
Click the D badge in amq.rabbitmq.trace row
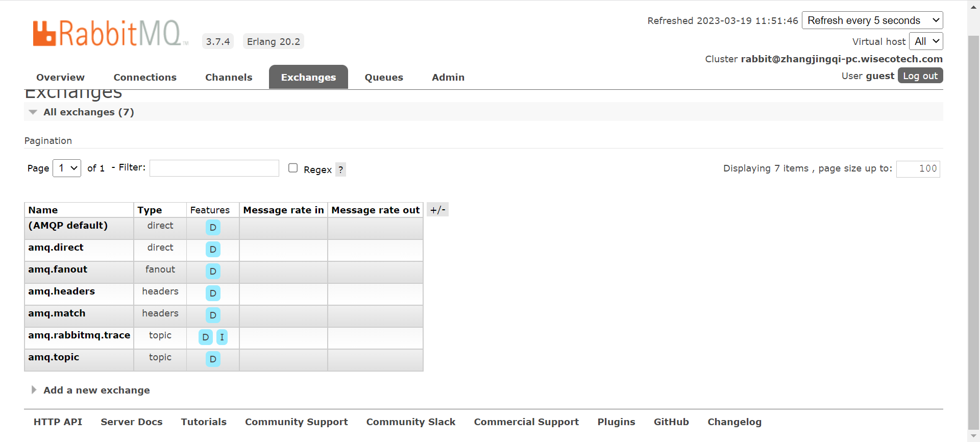pyautogui.click(x=206, y=337)
